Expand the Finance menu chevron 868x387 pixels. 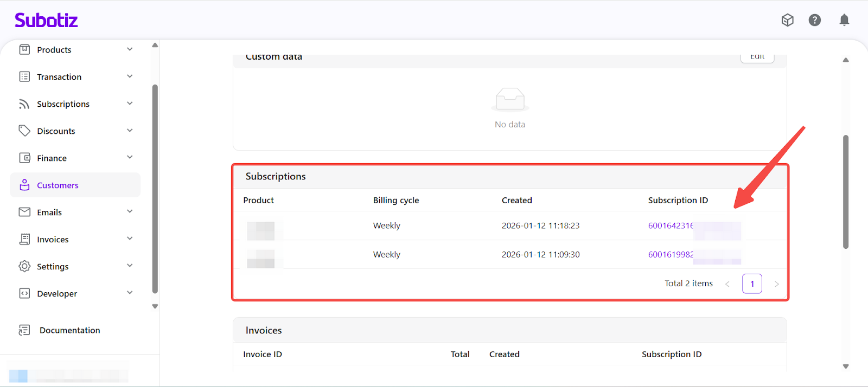coord(130,158)
